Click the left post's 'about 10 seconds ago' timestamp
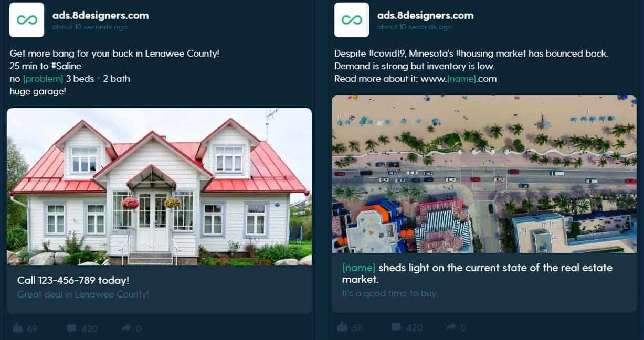644x340 pixels. (x=90, y=27)
